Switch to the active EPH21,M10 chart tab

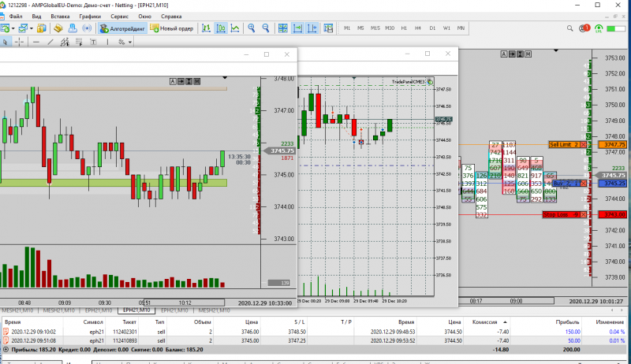[136, 310]
